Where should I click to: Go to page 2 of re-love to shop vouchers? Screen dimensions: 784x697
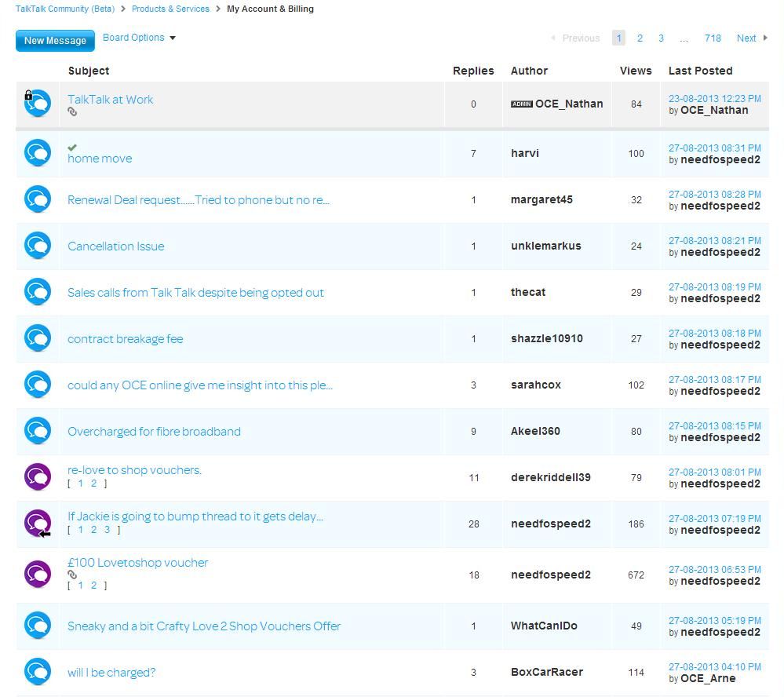93,484
